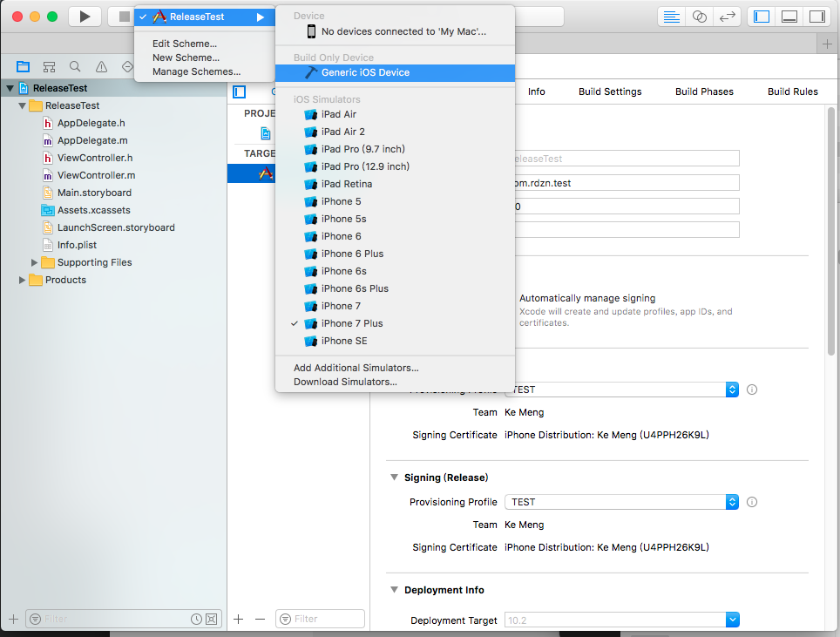This screenshot has width=840, height=637.
Task: Select the iPhone 7 Plus simulator
Action: (x=395, y=323)
